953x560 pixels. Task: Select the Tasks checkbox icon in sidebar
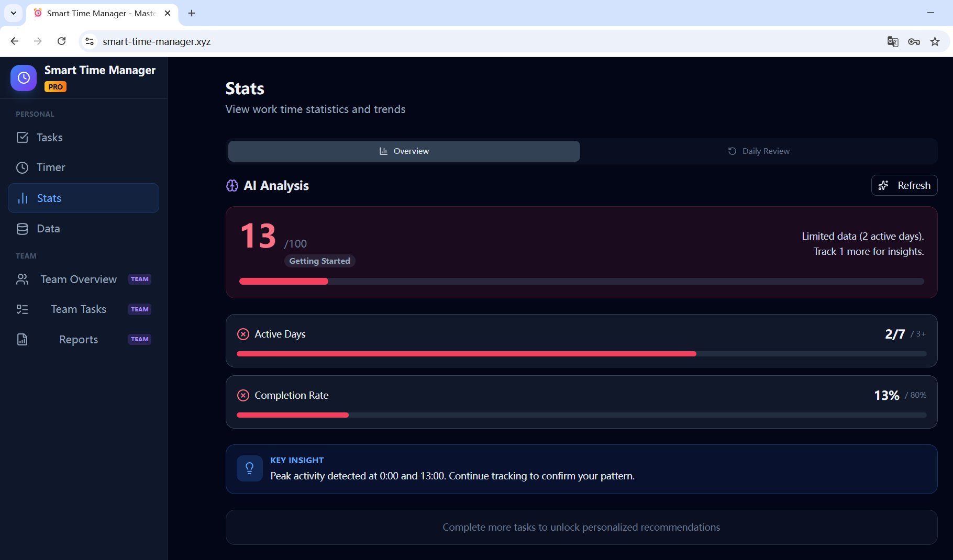[x=23, y=137]
